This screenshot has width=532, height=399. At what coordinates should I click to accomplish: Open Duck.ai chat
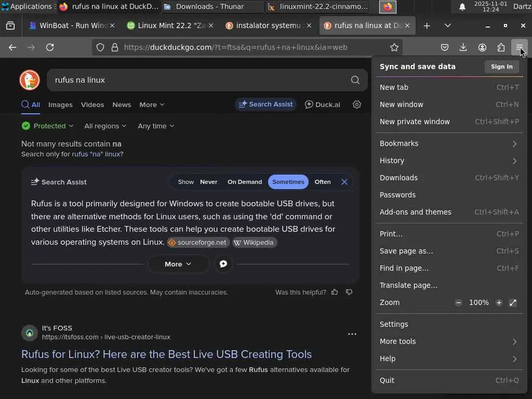click(322, 104)
